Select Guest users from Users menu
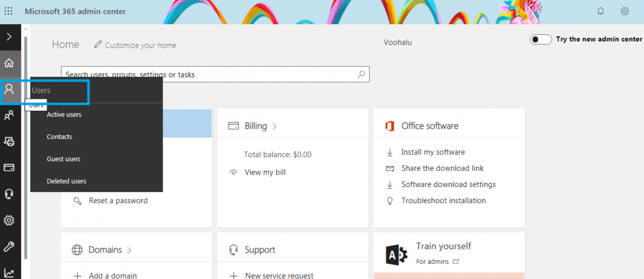 pos(63,159)
